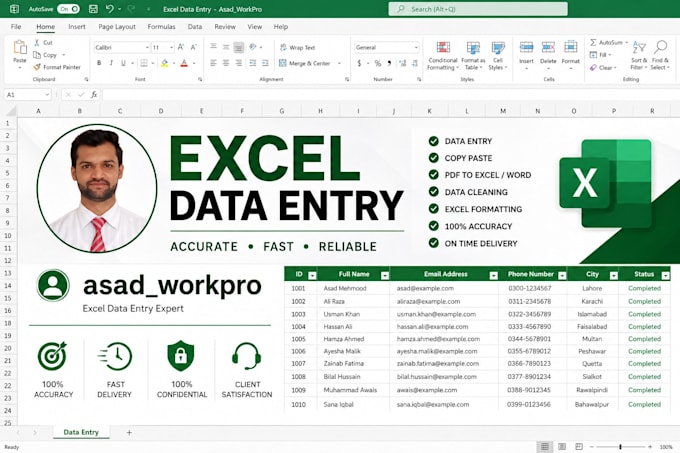This screenshot has width=680, height=453.
Task: Click the Insert cells icon
Action: click(526, 47)
